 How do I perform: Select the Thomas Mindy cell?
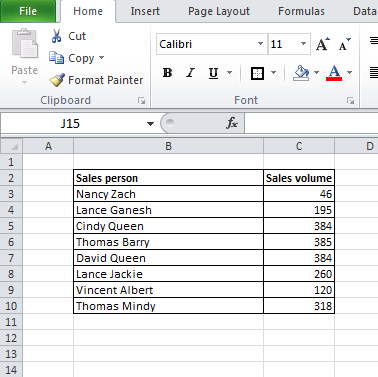pyautogui.click(x=168, y=306)
